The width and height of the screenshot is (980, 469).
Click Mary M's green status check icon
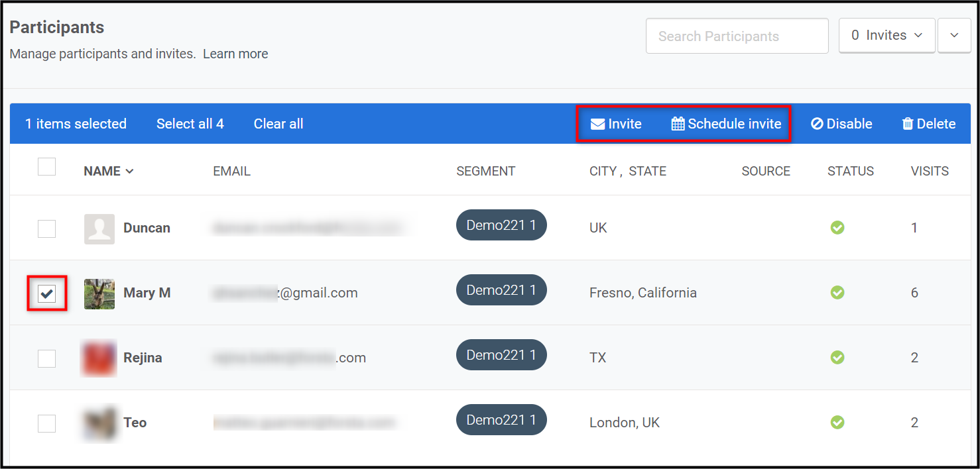coord(837,293)
